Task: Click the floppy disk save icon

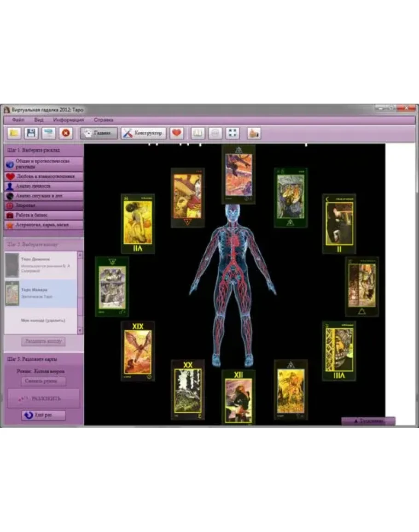Action: pyautogui.click(x=31, y=133)
